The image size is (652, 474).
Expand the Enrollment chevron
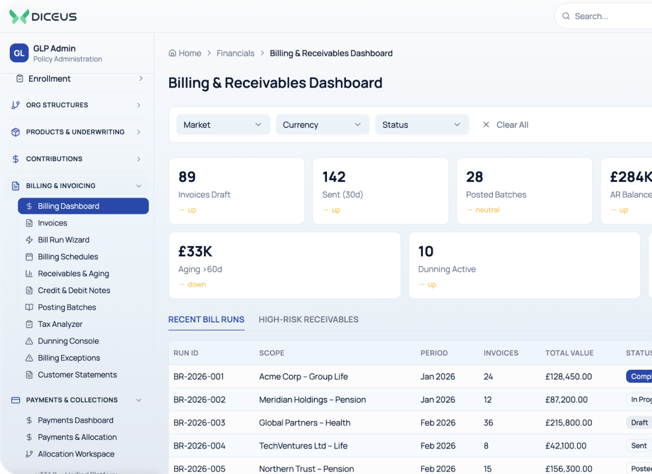(x=141, y=79)
